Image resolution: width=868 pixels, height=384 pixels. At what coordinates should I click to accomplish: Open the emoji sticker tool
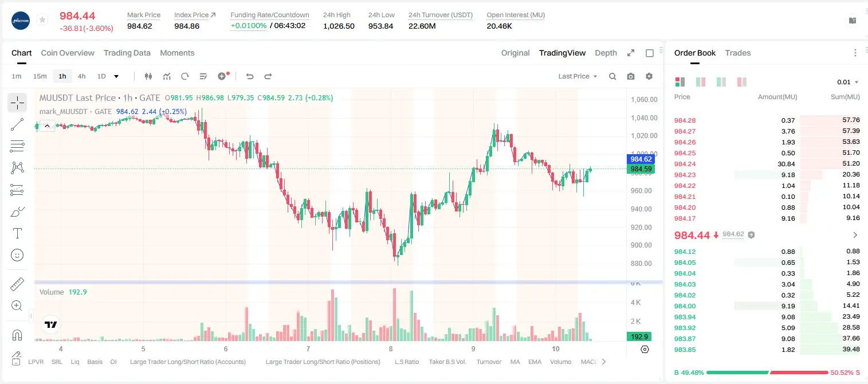(17, 255)
